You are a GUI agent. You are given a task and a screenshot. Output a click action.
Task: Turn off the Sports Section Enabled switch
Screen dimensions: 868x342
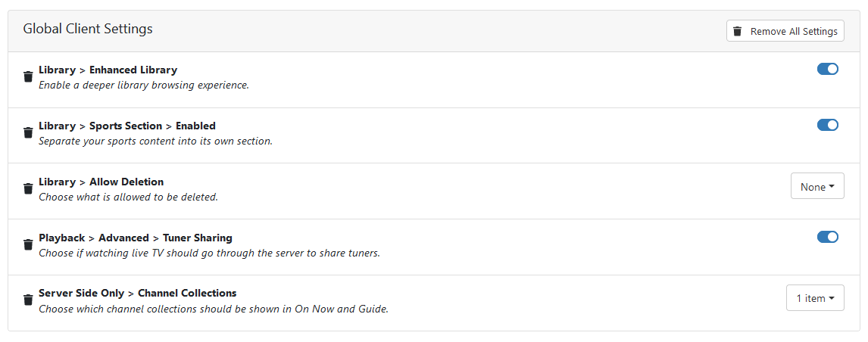pyautogui.click(x=827, y=125)
